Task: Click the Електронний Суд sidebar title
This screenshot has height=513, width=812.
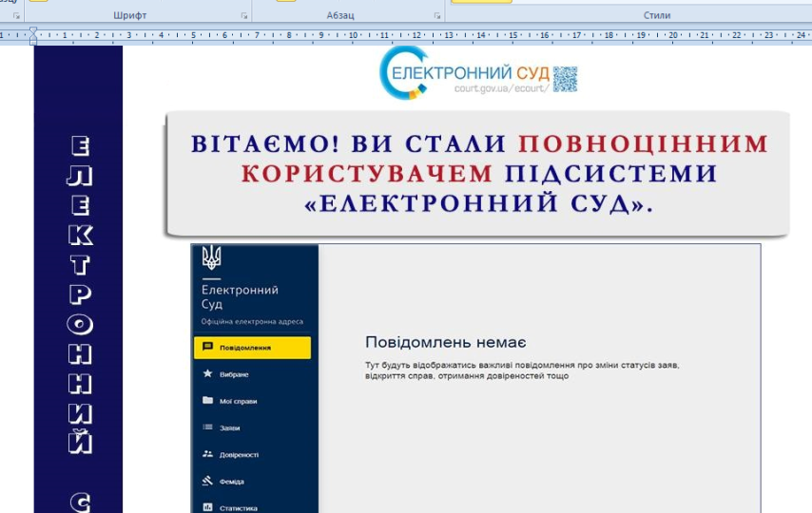Action: [x=240, y=296]
